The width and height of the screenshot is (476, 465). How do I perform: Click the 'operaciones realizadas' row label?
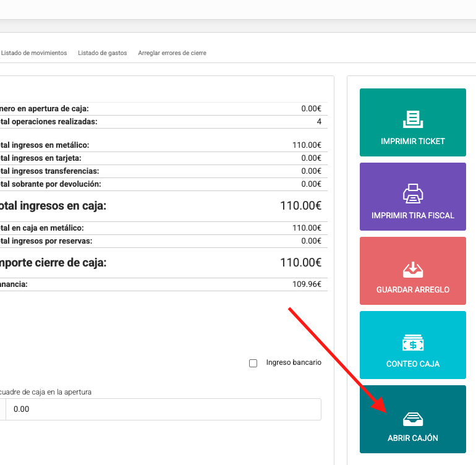49,122
